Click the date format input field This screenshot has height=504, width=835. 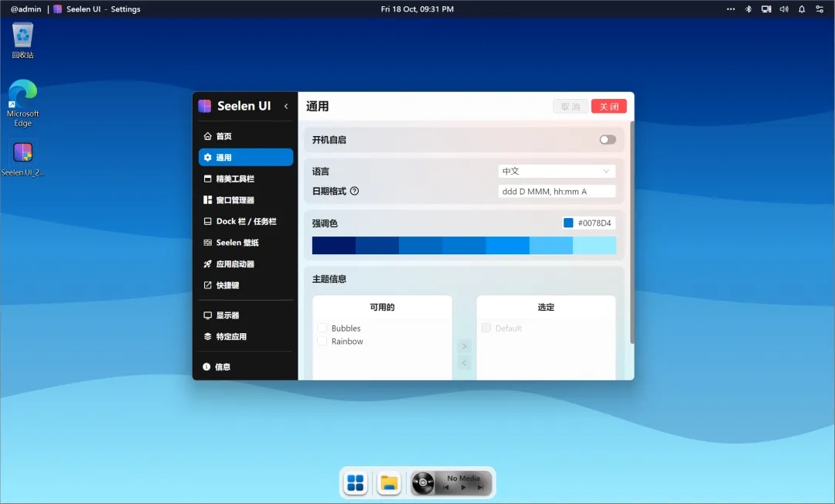[x=556, y=191]
